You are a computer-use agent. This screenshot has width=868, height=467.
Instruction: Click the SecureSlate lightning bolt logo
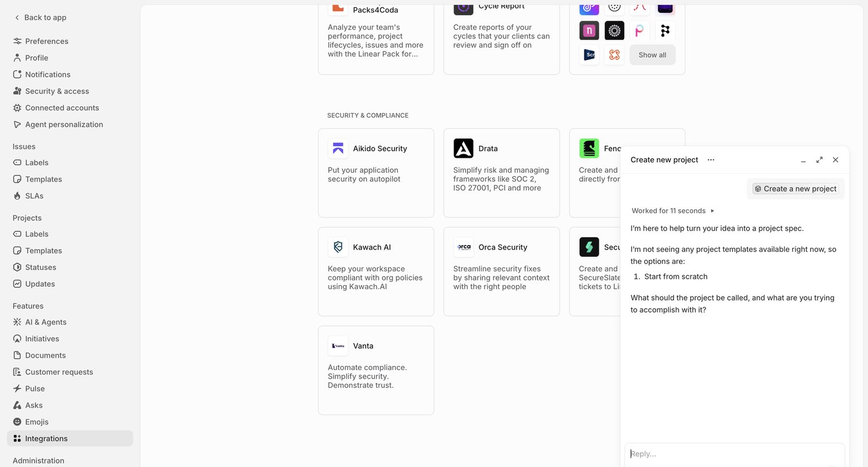click(x=589, y=247)
